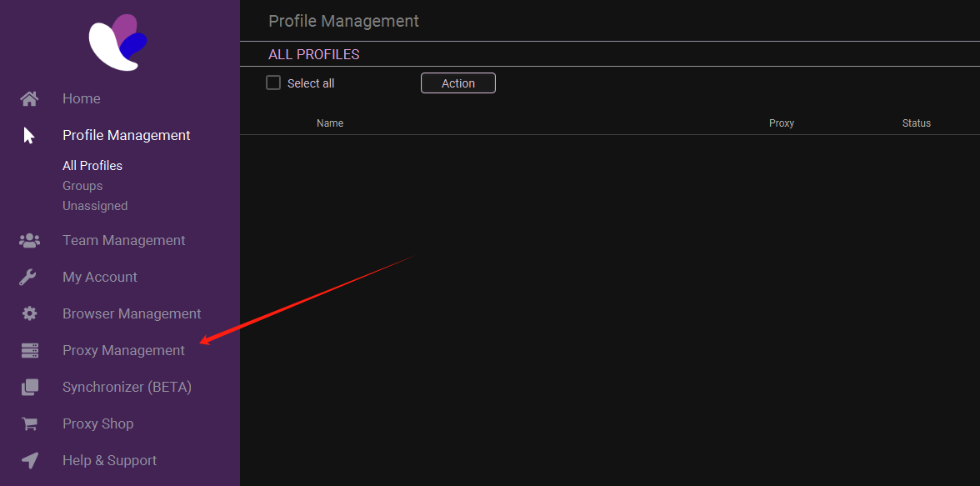Open All Profiles submenu item
Viewport: 980px width, 486px height.
click(x=92, y=166)
